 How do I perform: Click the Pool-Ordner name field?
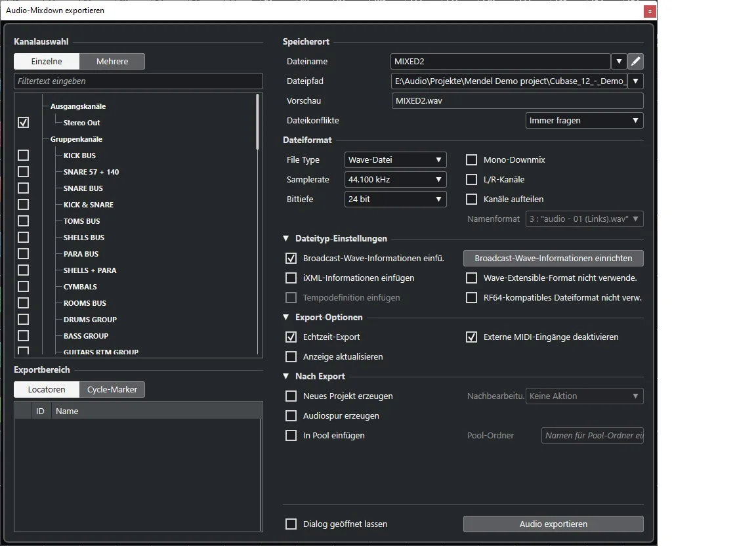pos(593,436)
